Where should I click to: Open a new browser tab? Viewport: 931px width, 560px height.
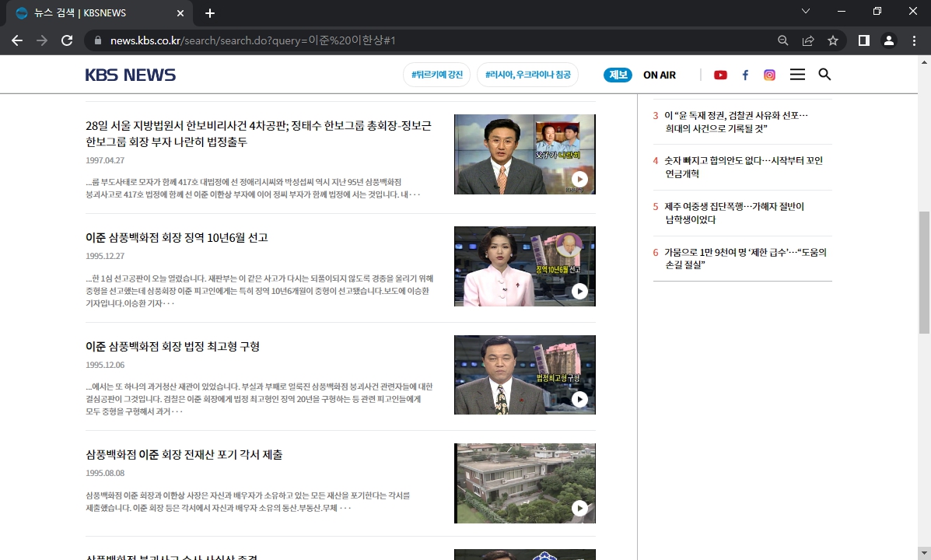pyautogui.click(x=209, y=13)
